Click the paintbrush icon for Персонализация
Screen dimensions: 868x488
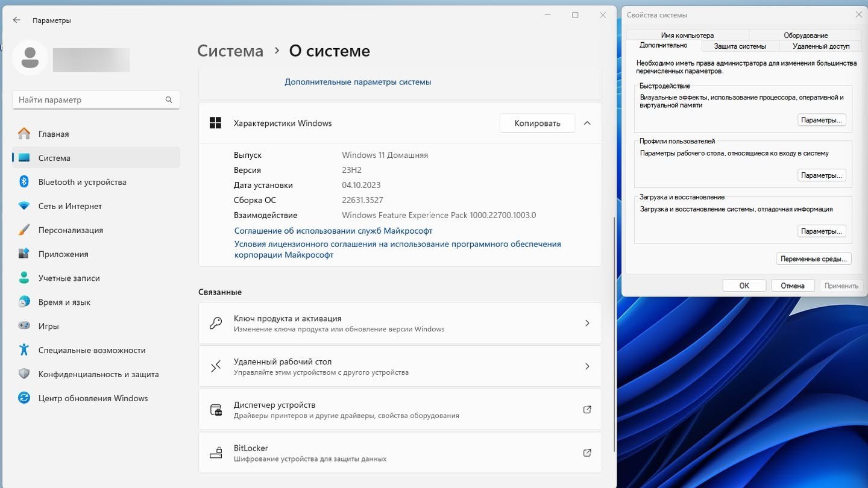(x=24, y=230)
